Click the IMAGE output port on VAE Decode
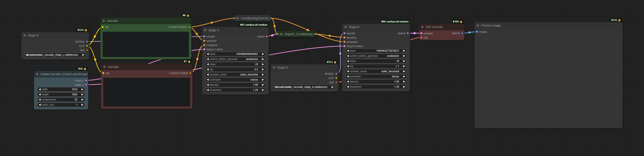The image size is (644, 156). pos(462,33)
